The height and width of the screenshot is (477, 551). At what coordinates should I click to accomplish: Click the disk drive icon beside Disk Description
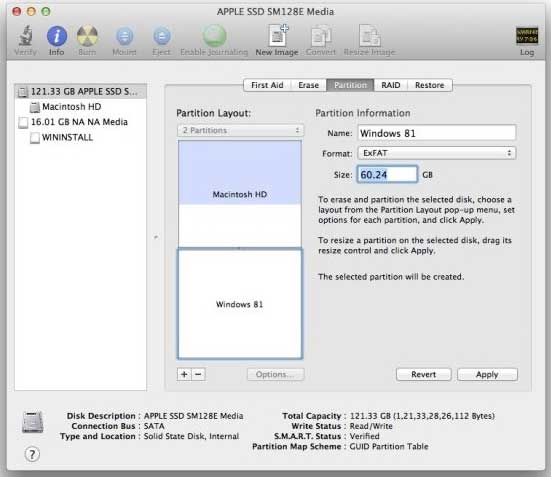point(32,422)
